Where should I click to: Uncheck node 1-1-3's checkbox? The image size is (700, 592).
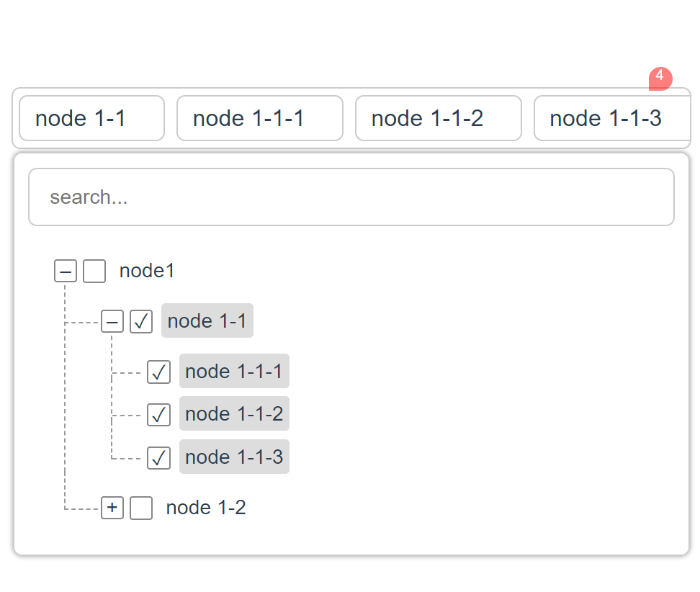158,458
